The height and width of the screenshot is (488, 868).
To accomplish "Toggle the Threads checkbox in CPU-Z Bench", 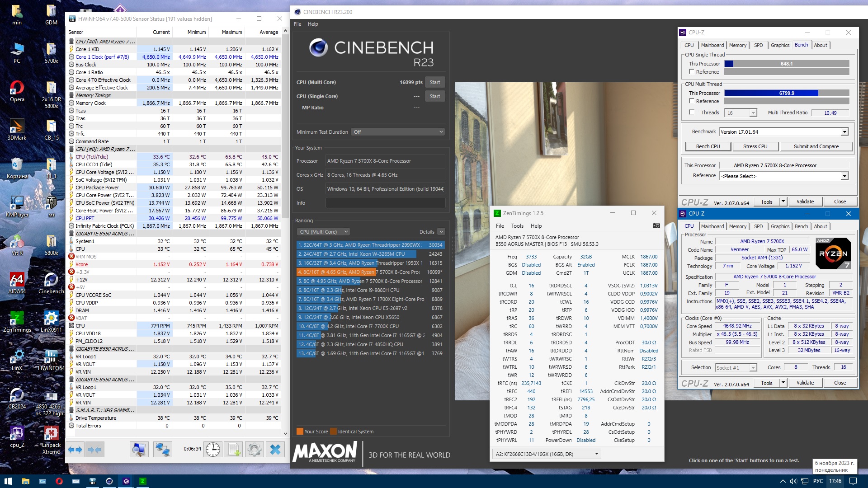I will pyautogui.click(x=692, y=113).
